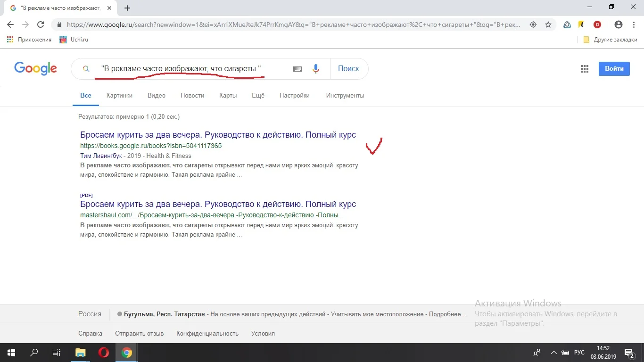The width and height of the screenshot is (644, 362).
Task: Check battery status in the system tray
Action: (565, 353)
